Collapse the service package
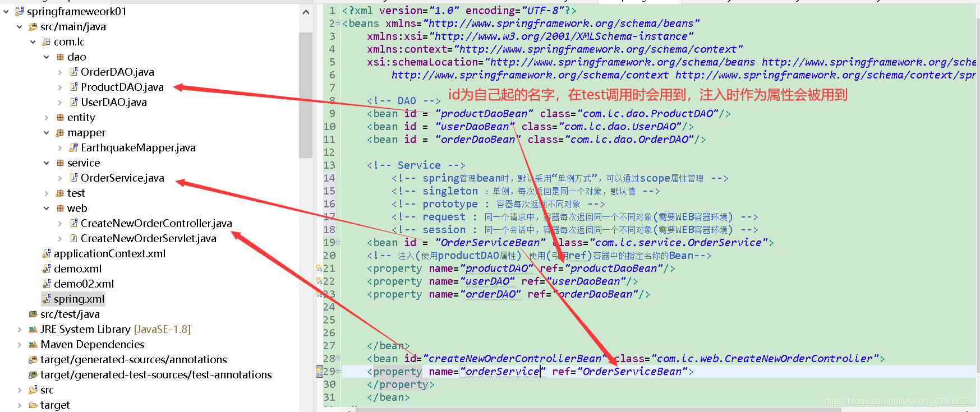Viewport: 980px width, 412px height. (x=47, y=163)
